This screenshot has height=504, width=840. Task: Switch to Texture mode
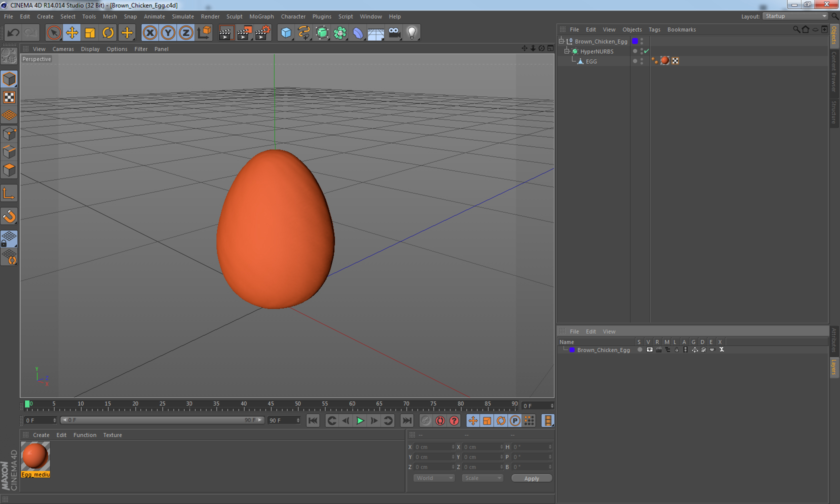tap(9, 97)
